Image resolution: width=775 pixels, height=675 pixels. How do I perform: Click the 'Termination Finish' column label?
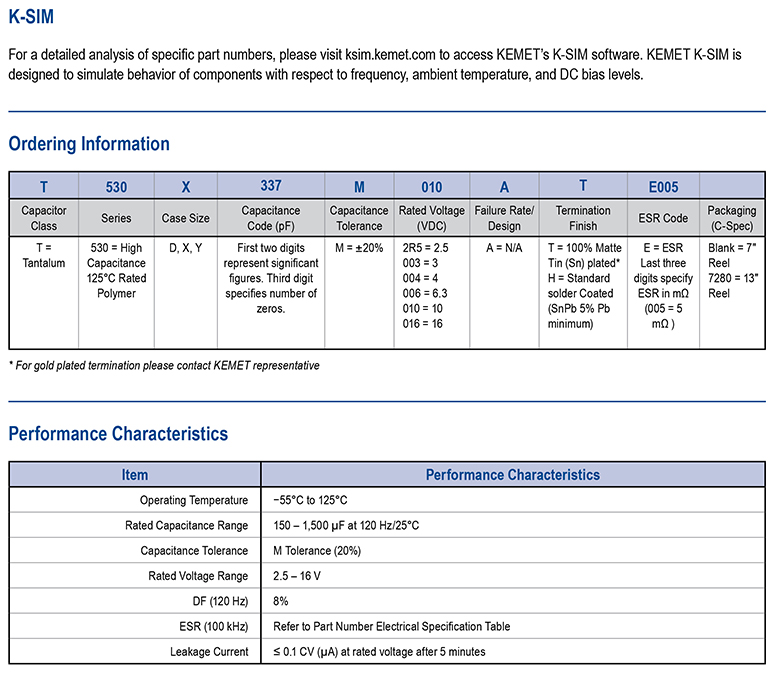(x=583, y=218)
